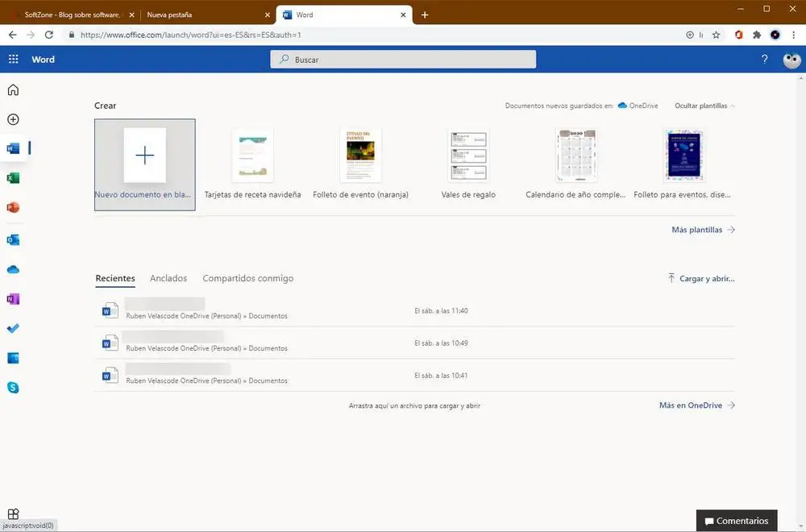Collapse templates with Ocultar plantillas

tap(704, 106)
